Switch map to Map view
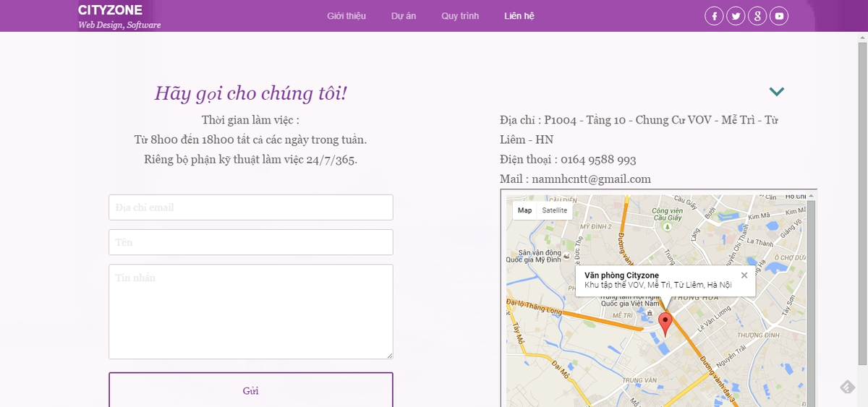 click(x=524, y=210)
